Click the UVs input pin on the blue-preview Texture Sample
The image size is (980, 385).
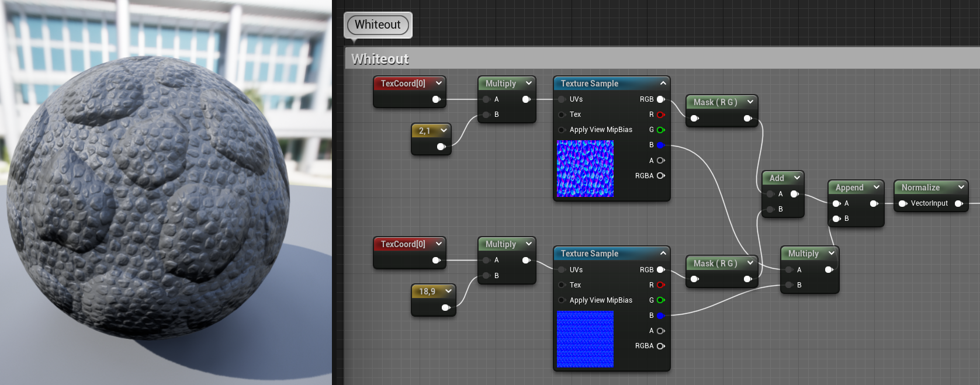click(x=562, y=270)
